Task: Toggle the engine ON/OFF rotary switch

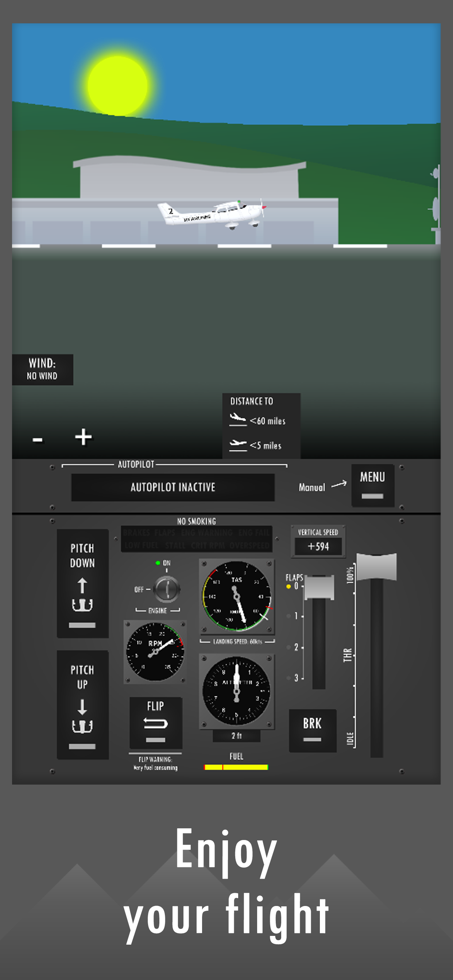Action: [166, 589]
